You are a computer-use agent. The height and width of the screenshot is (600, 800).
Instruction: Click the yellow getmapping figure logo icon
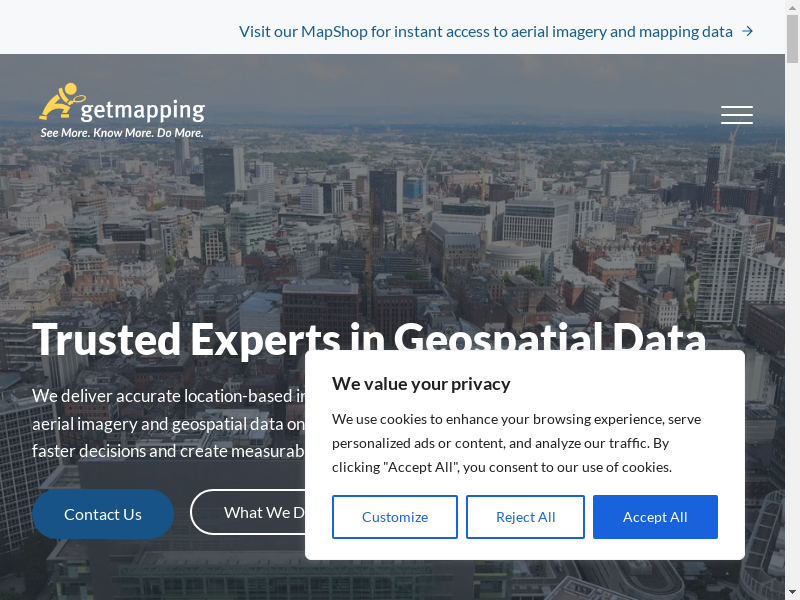point(59,101)
